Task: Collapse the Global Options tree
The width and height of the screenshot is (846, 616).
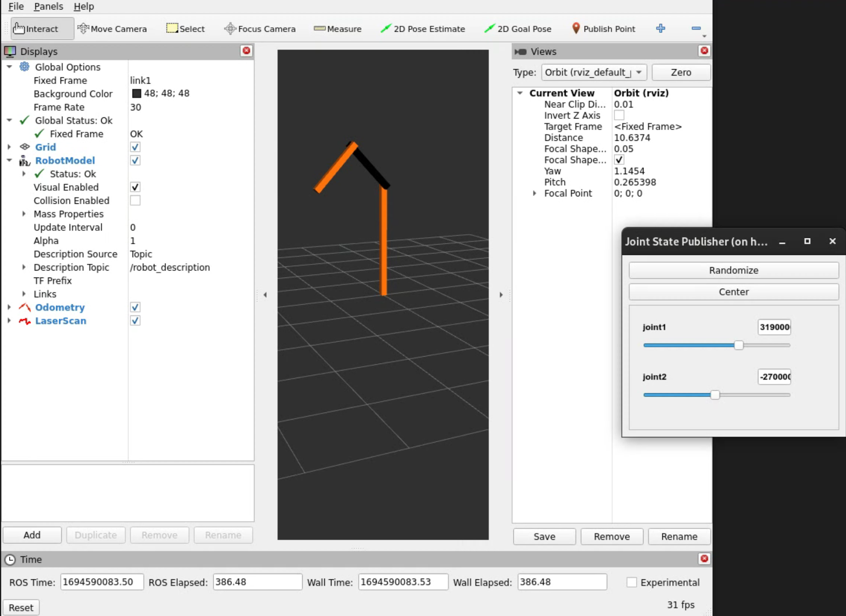Action: [9, 67]
